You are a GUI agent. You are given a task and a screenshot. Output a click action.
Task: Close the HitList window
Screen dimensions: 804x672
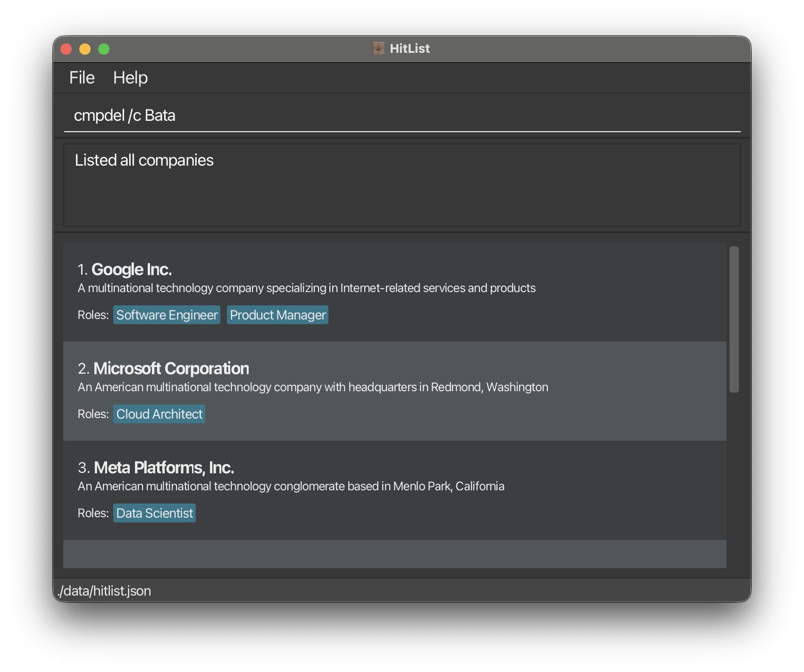[x=66, y=49]
